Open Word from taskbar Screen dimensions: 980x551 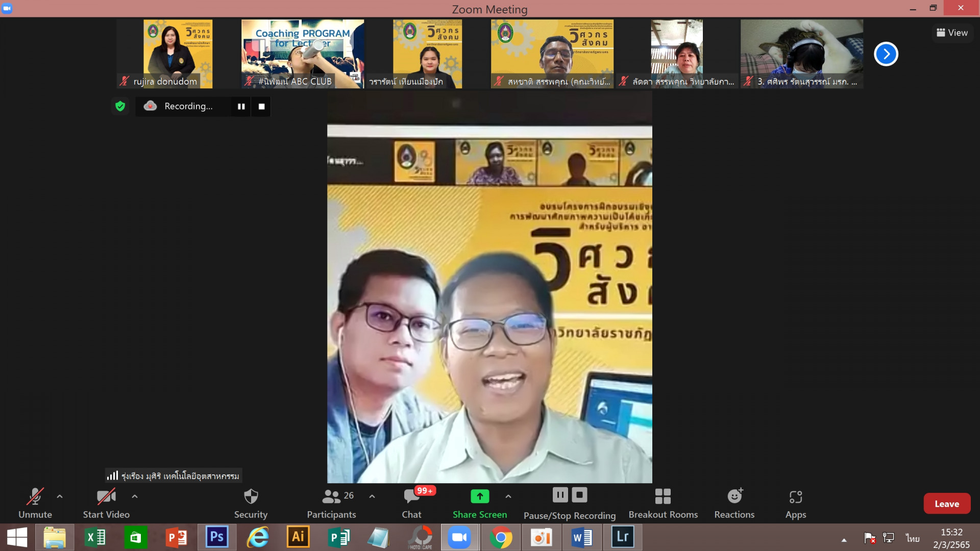coord(582,537)
